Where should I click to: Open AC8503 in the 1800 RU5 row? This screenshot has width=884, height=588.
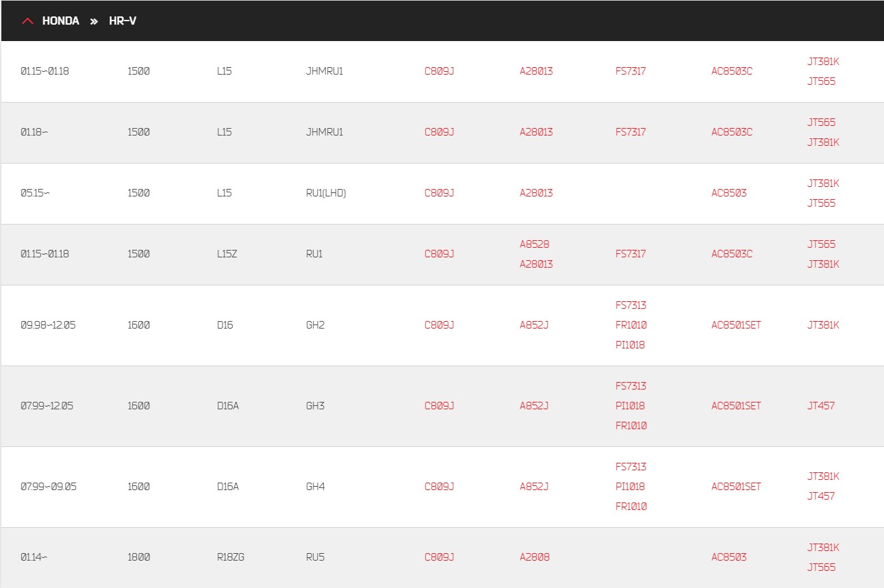(x=729, y=557)
